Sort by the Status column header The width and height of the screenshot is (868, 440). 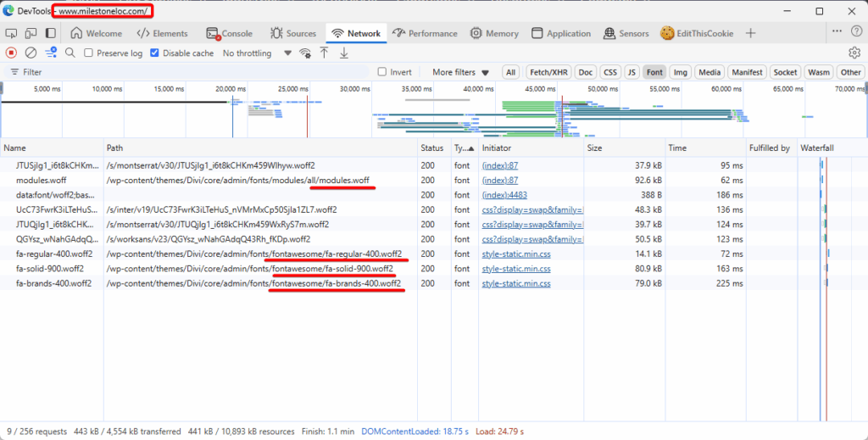coord(434,148)
